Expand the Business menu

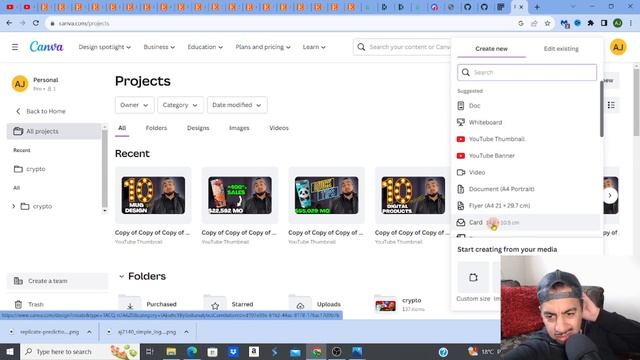tap(159, 47)
